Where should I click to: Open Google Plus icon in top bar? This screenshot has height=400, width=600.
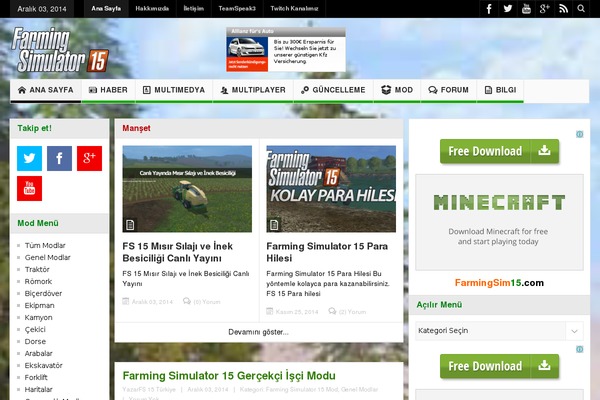click(545, 8)
